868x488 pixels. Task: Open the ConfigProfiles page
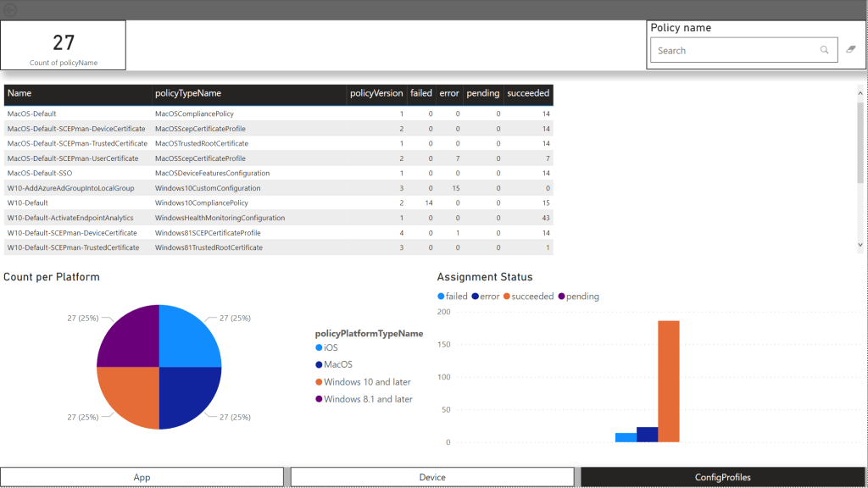tap(723, 477)
